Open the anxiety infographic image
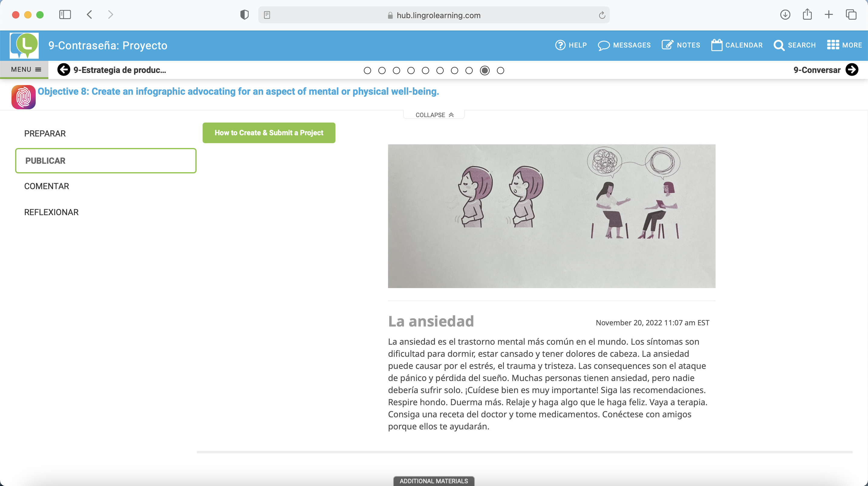Screen dimensions: 868x486 [552, 216]
